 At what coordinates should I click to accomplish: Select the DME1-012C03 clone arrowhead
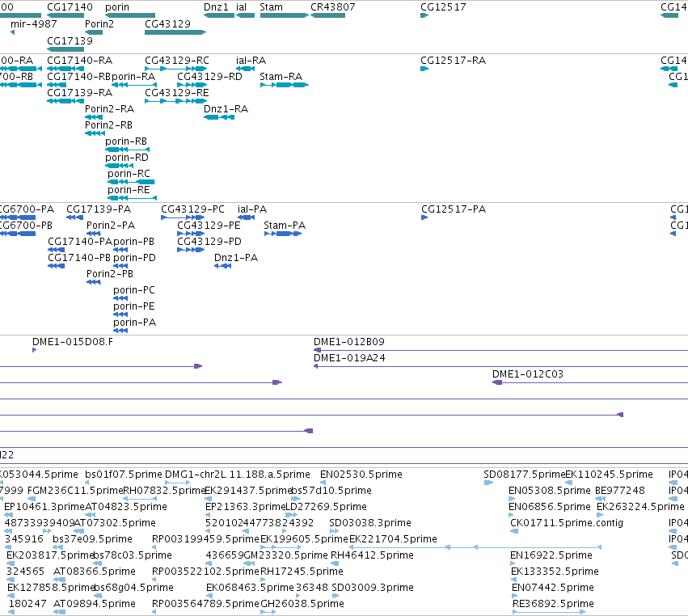(x=497, y=382)
